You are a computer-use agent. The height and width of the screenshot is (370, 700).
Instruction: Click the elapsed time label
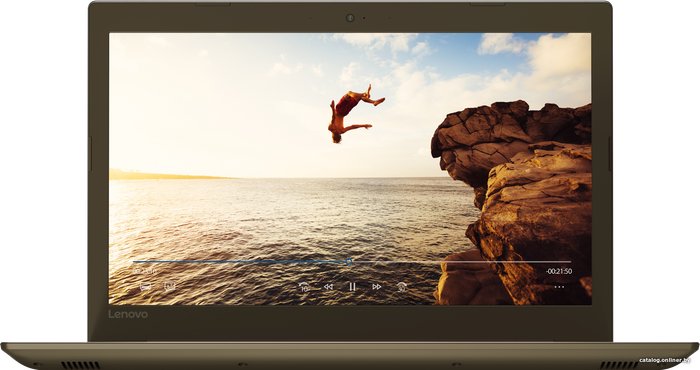click(145, 271)
